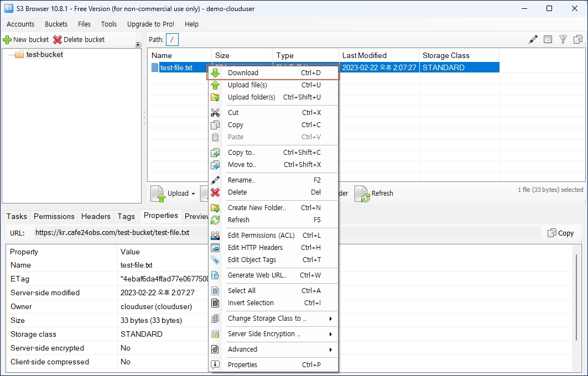The image size is (588, 376).
Task: Open the Buckets menu
Action: pos(56,24)
